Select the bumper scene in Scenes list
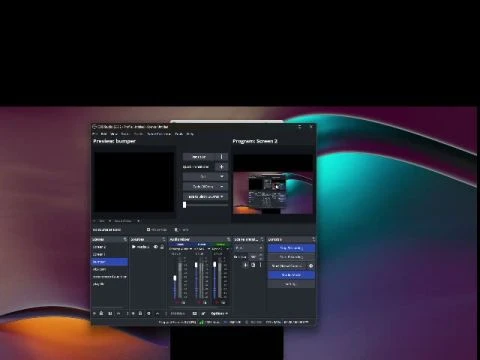Image resolution: width=480 pixels, height=360 pixels. pyautogui.click(x=109, y=262)
